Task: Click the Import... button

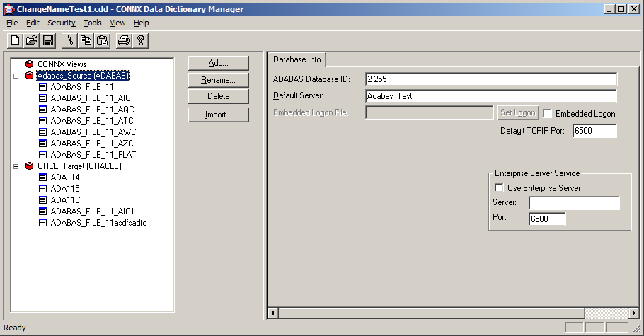Action: click(x=219, y=115)
